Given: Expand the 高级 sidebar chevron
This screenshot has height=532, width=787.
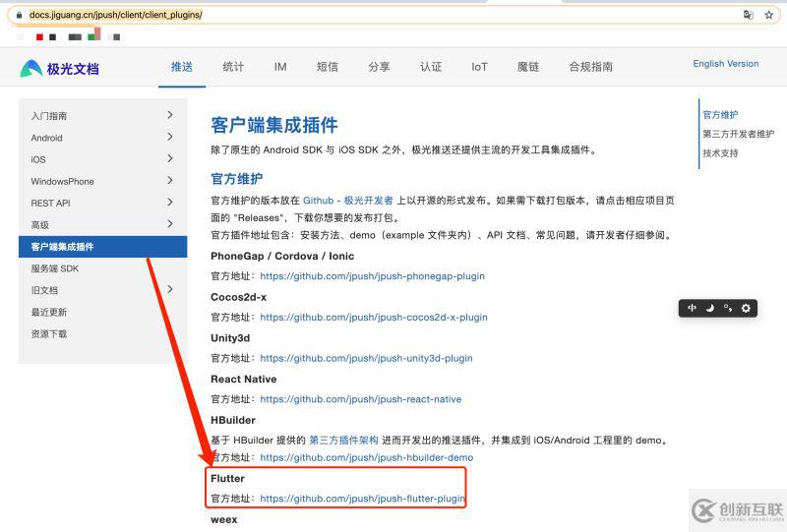Looking at the screenshot, I should point(169,224).
